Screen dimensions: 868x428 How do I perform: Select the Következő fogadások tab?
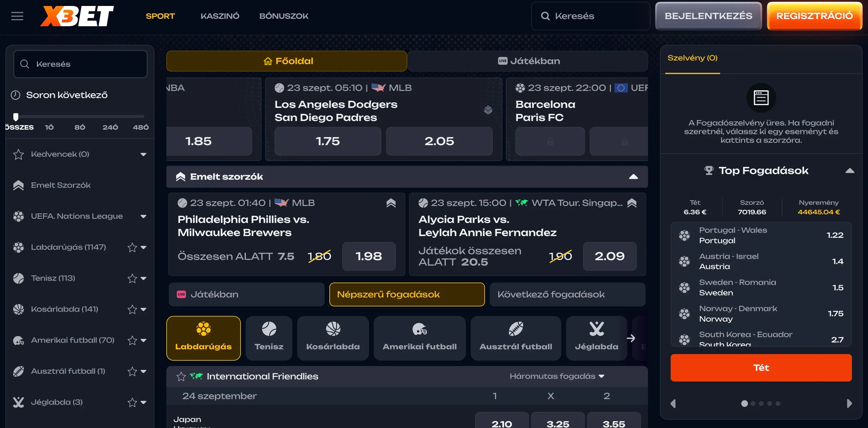tap(568, 294)
